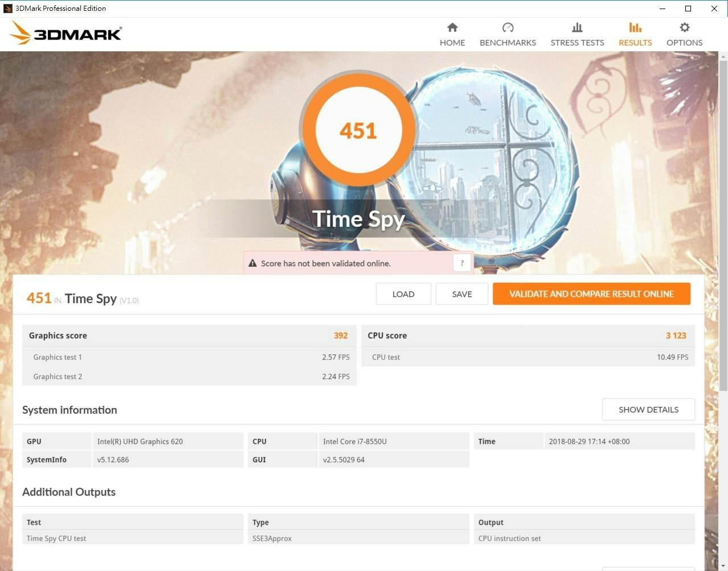Click the scrollbar up arrow
The width and height of the screenshot is (728, 571).
pyautogui.click(x=723, y=56)
